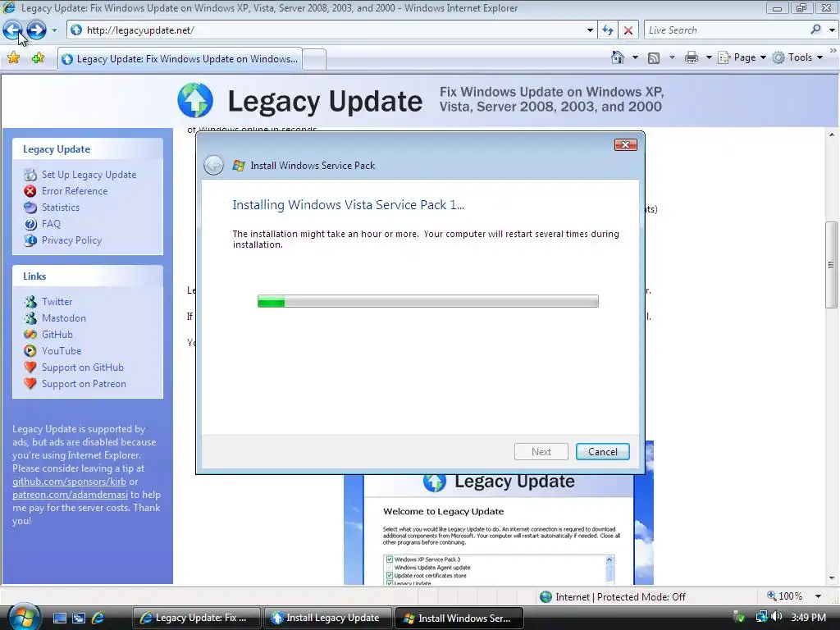This screenshot has height=630, width=840.
Task: Switch to Install Legacy Update taskbar button
Action: coord(328,618)
